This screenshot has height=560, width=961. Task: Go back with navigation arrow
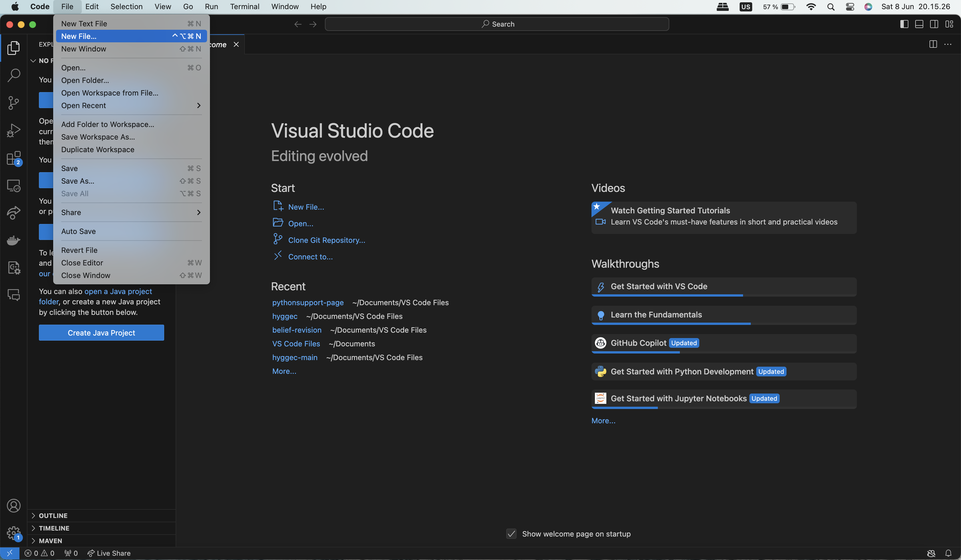point(298,24)
